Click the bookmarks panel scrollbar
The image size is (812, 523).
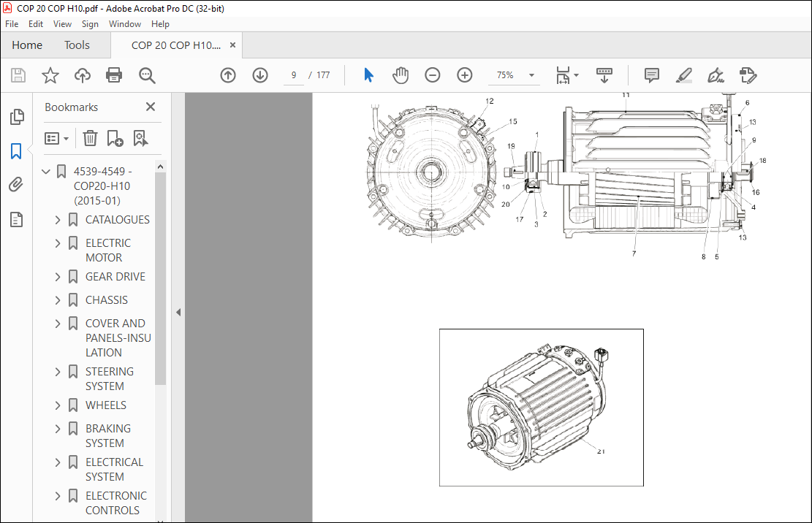coord(160,278)
